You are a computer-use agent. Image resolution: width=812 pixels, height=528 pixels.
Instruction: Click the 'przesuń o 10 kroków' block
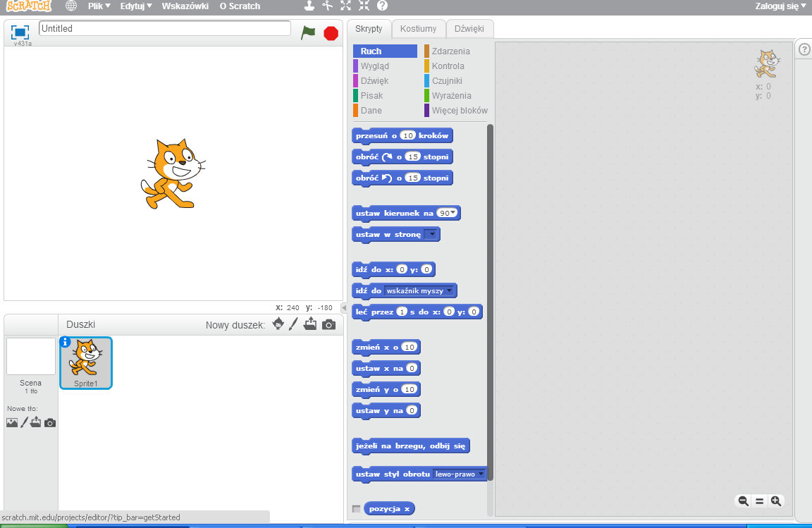pos(402,136)
